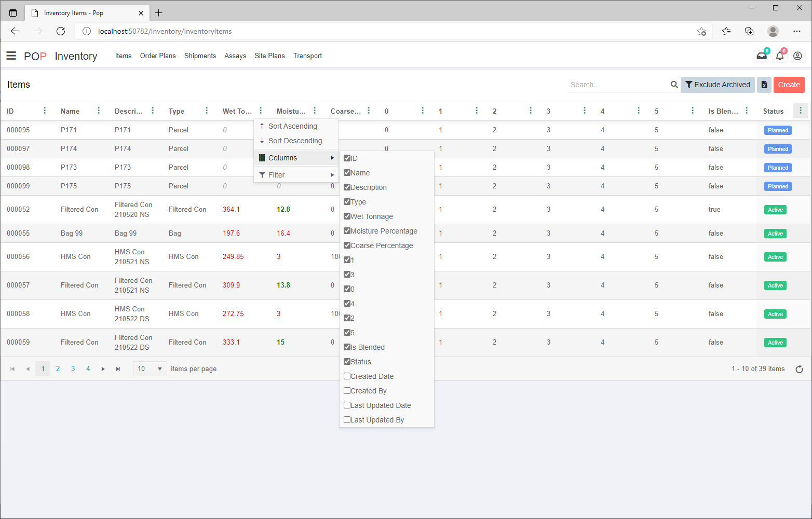Viewport: 812px width, 519px height.
Task: Enable the Created Date column checkbox
Action: pos(347,376)
